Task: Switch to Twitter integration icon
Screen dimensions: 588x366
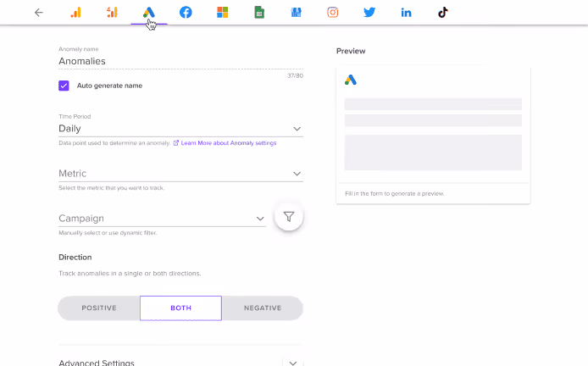Action: (369, 13)
